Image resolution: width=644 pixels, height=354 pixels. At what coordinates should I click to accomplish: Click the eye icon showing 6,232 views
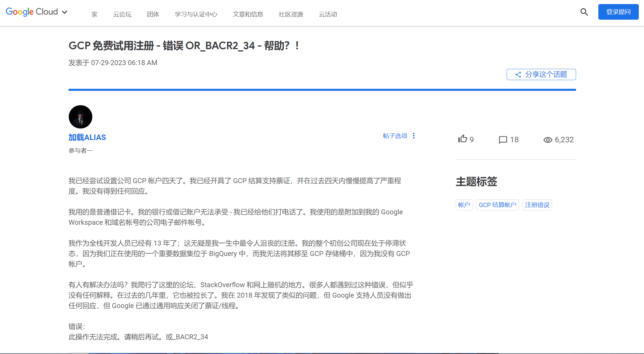point(548,139)
